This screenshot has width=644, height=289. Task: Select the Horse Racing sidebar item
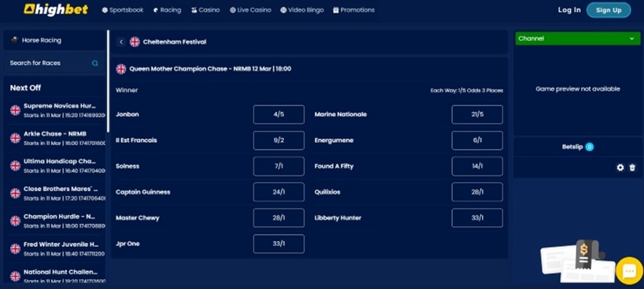[x=54, y=40]
